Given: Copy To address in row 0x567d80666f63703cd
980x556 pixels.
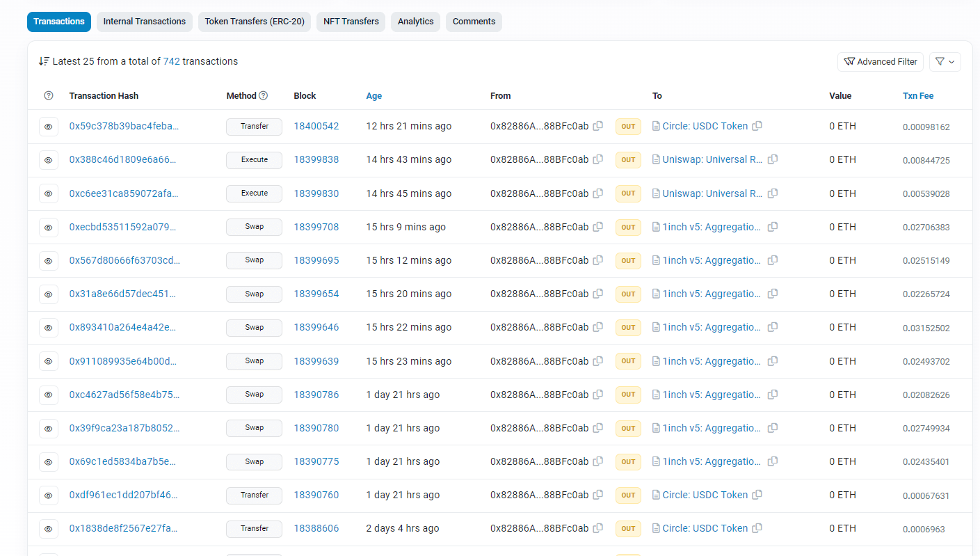Looking at the screenshot, I should 773,260.
